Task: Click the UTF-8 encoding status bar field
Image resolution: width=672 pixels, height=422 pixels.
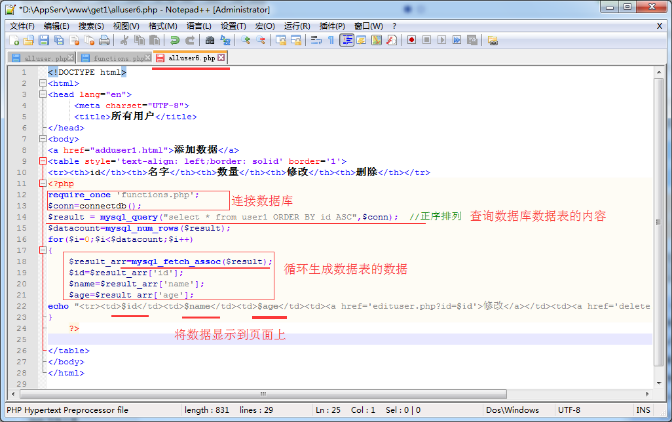Action: [569, 410]
